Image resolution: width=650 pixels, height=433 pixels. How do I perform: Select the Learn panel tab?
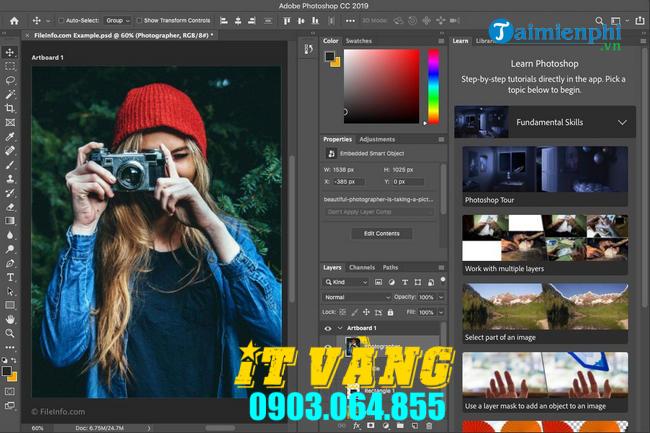(x=460, y=41)
